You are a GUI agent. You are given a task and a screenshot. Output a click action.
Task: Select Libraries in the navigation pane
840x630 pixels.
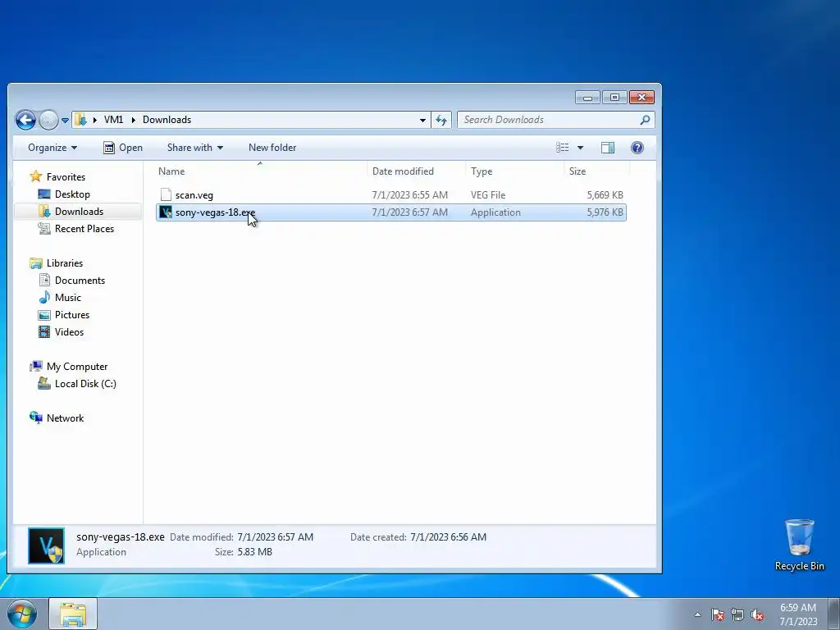64,263
